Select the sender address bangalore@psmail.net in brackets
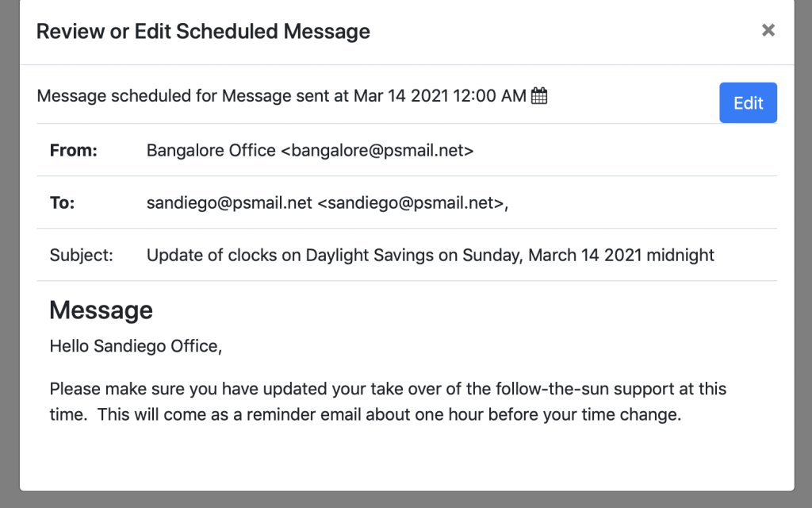 point(377,150)
